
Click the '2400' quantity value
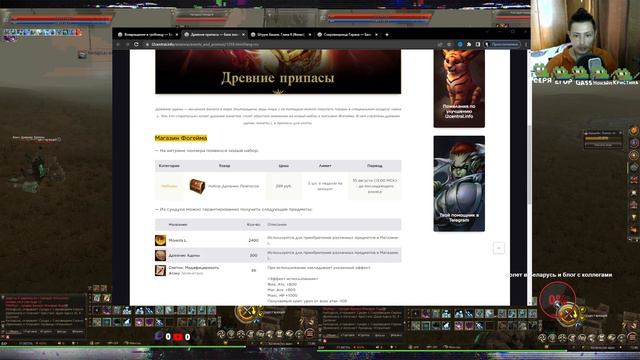pyautogui.click(x=253, y=240)
